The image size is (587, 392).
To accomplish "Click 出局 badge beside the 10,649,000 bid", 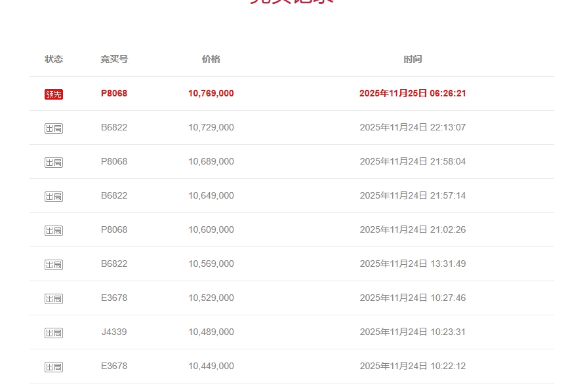I will [54, 197].
